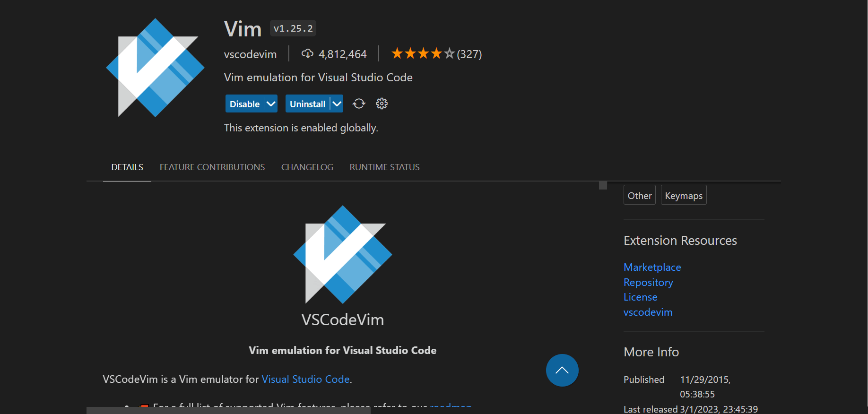This screenshot has width=868, height=414.
Task: Switch to the Feature Contributions tab
Action: click(x=212, y=167)
